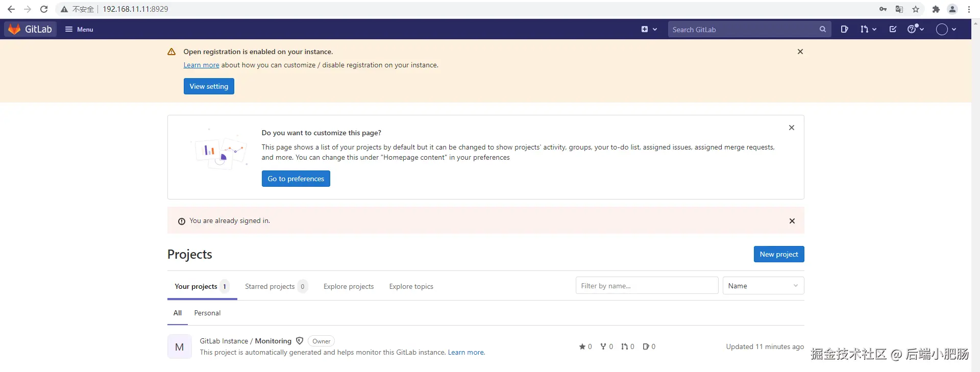The width and height of the screenshot is (980, 372).
Task: Select the Personal sub-tab
Action: (207, 313)
